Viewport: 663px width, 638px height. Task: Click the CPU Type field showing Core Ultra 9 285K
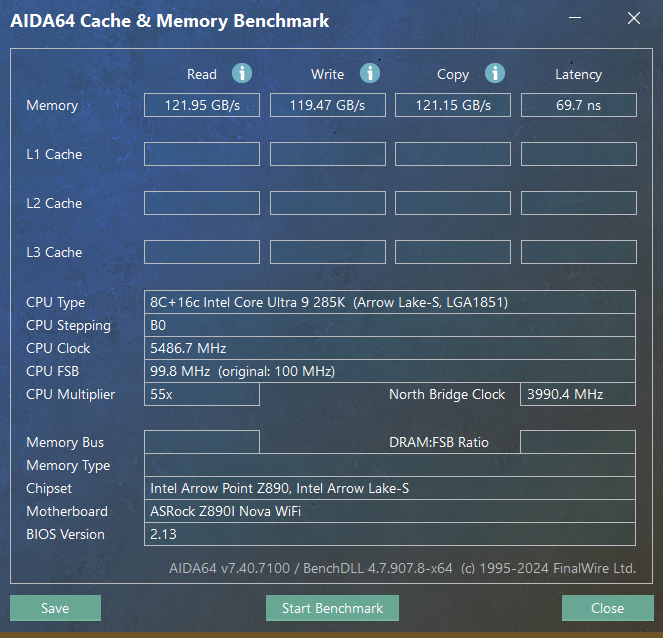tap(390, 302)
